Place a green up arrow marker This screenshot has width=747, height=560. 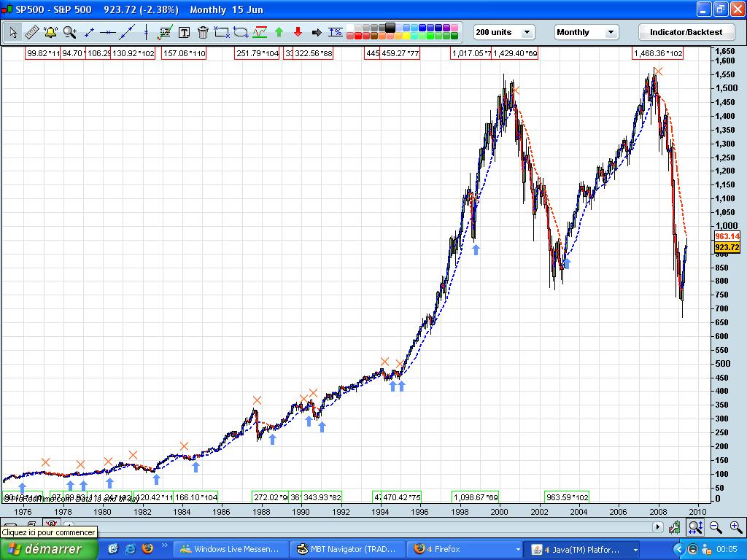point(279,32)
